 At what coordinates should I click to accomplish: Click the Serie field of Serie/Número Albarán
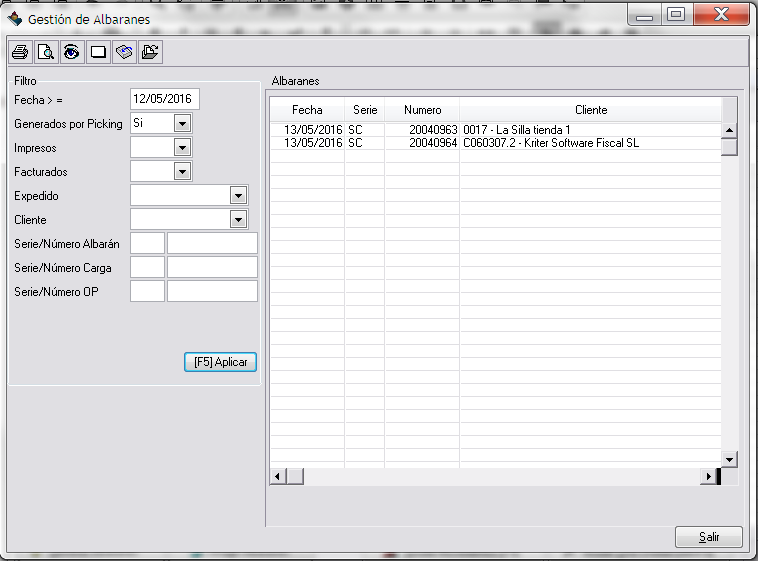tap(147, 243)
